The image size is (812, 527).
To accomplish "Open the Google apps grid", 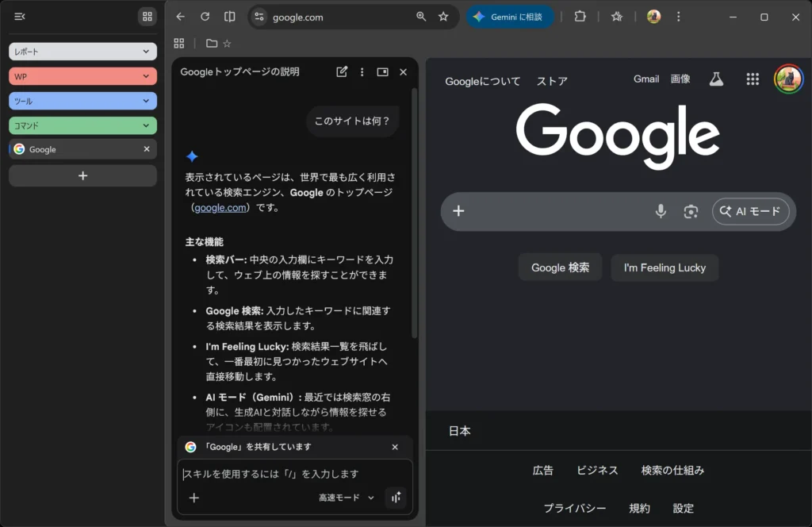I will (753, 79).
